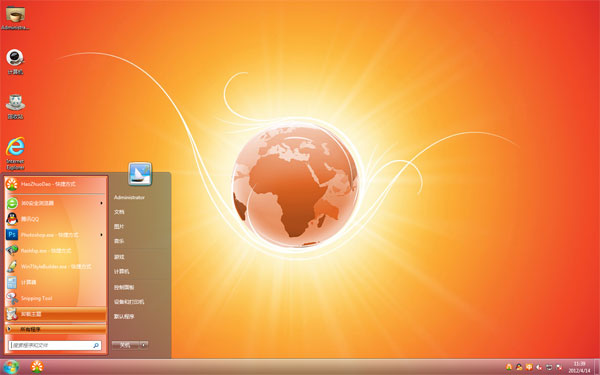Click the taskbar clock showing 2012/4/14
This screenshot has width=600, height=375.
pyautogui.click(x=579, y=367)
